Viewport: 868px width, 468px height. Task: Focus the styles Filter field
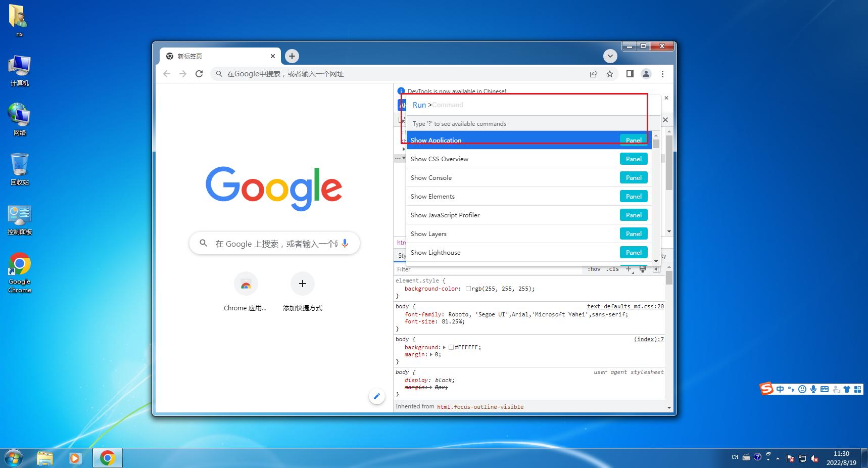[x=489, y=269]
